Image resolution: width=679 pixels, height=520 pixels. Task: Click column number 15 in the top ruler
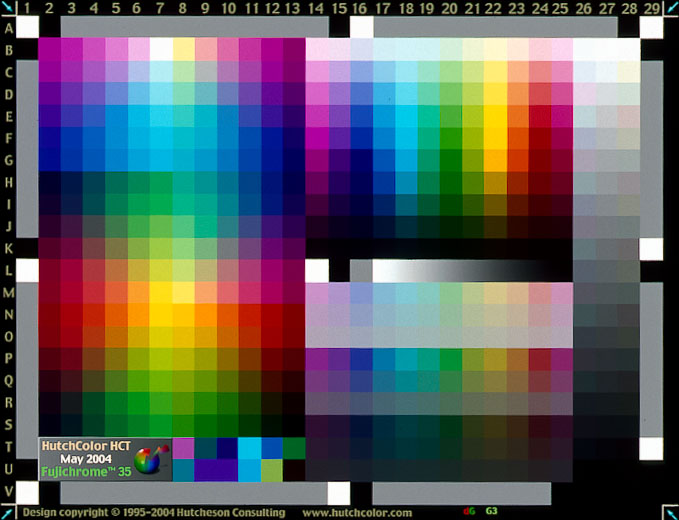[339, 8]
